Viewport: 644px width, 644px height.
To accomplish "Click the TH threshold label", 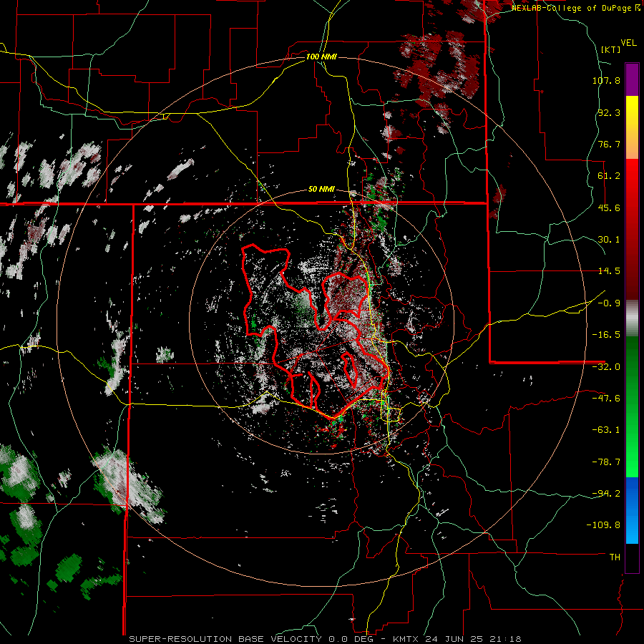I will point(615,557).
